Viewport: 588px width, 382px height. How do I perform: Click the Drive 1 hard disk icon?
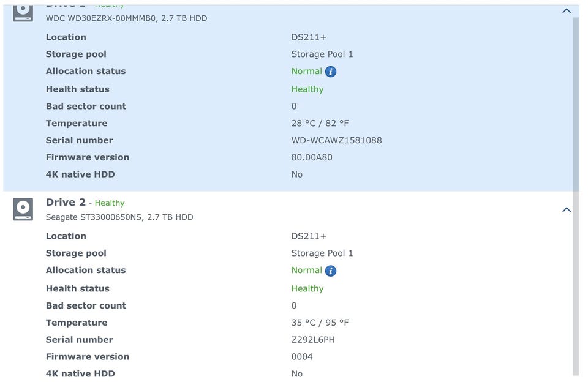click(x=23, y=12)
